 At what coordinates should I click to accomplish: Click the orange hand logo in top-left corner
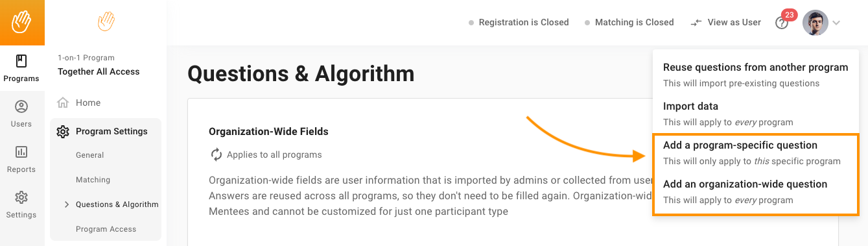pos(22,23)
